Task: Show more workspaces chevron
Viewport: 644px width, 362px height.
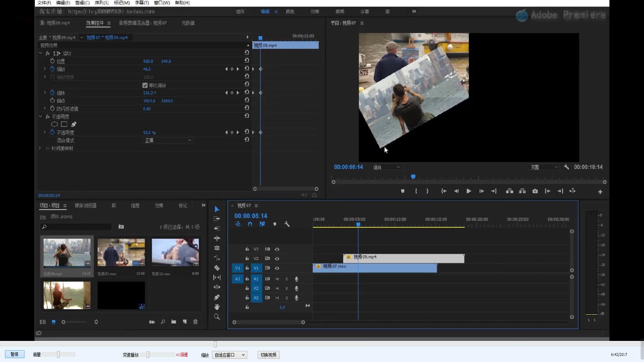Action: coord(414,11)
